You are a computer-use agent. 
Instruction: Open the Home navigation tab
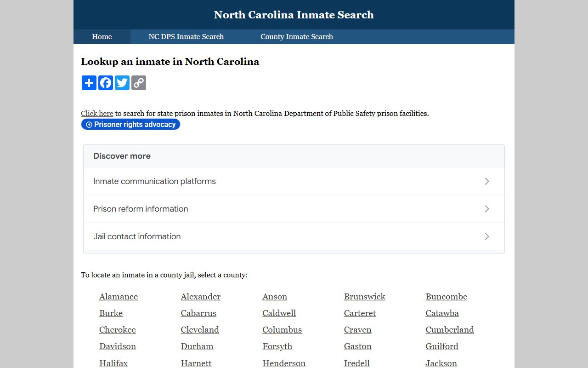[102, 37]
